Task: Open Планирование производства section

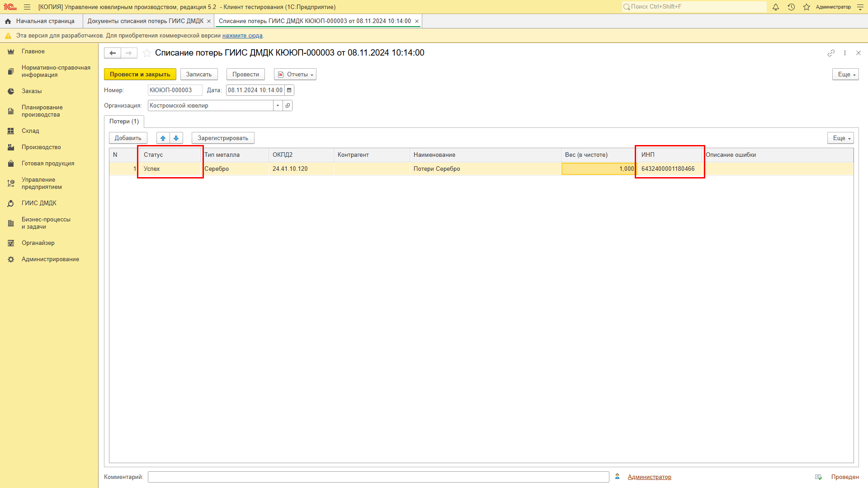Action: [x=42, y=111]
